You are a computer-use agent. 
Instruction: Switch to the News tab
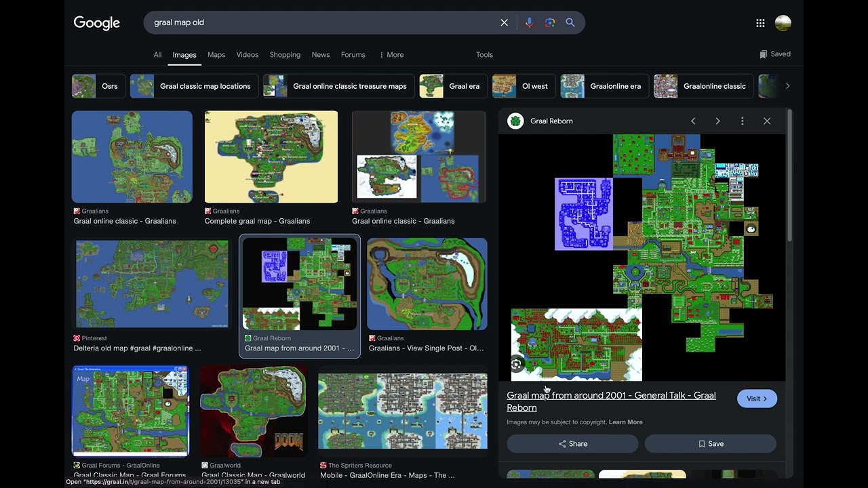[x=321, y=55]
